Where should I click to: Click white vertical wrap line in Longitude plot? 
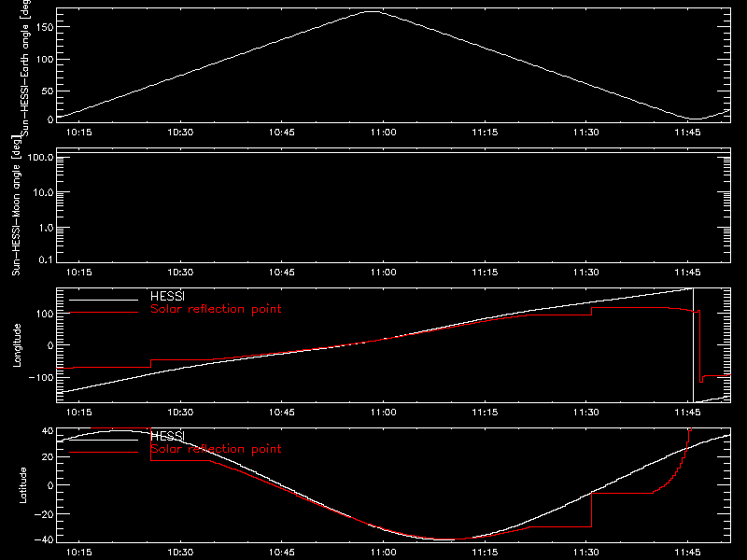[x=693, y=345]
